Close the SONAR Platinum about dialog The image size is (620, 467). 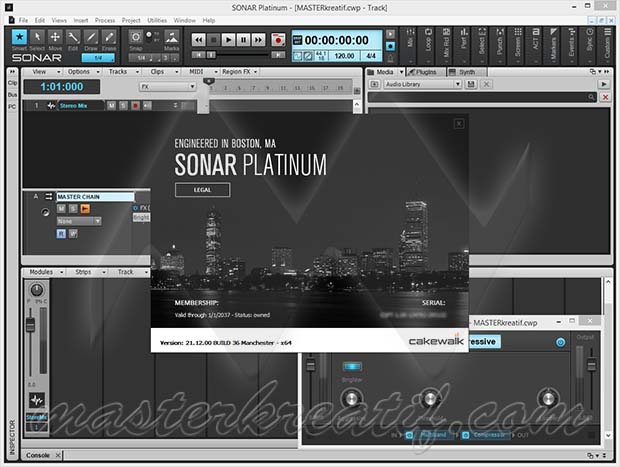click(459, 124)
